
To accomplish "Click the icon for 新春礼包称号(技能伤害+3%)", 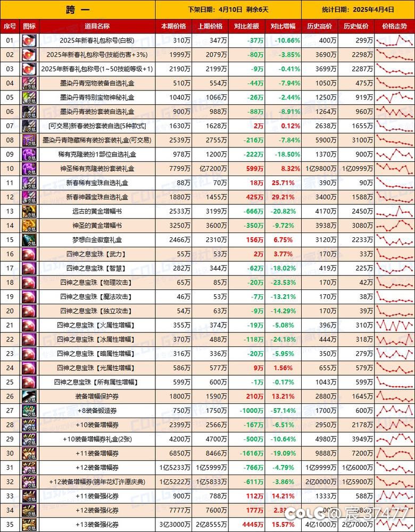I will click(29, 55).
